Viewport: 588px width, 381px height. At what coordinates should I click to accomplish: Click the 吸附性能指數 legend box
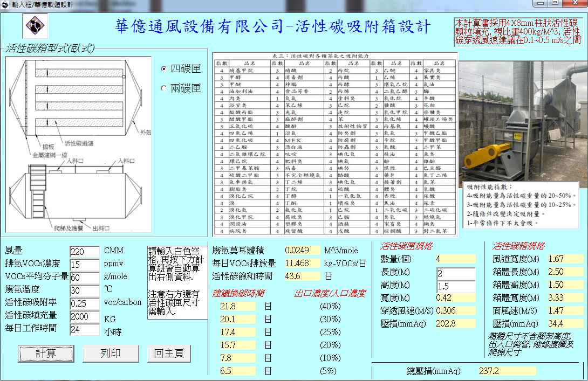(x=521, y=205)
